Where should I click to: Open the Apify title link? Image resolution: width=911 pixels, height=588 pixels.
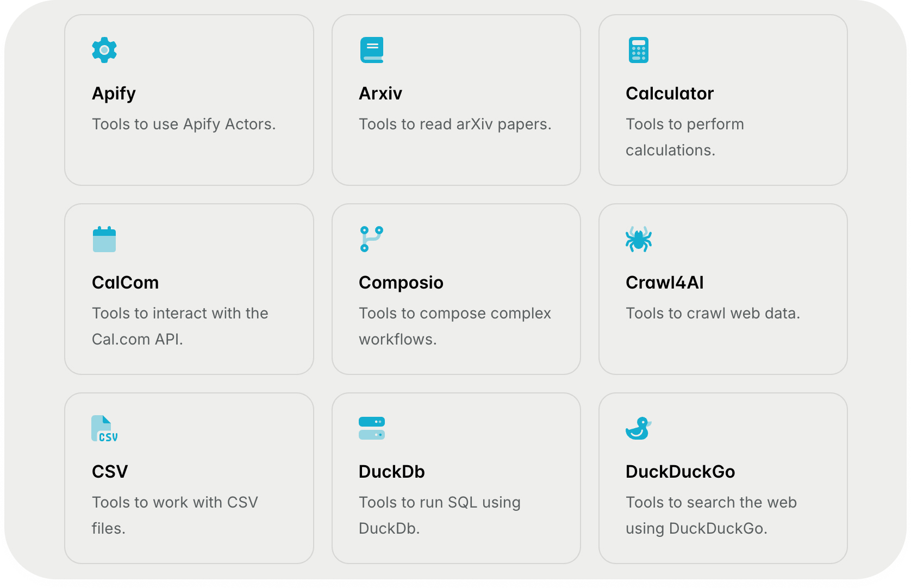tap(114, 93)
